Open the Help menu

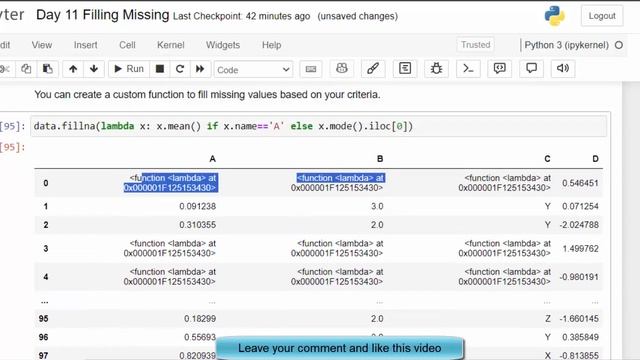click(x=271, y=45)
